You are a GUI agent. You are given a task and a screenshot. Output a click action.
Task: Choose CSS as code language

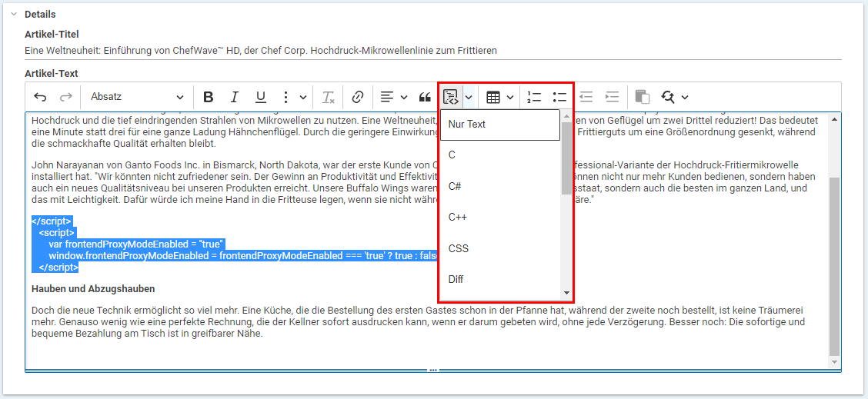[x=500, y=248]
